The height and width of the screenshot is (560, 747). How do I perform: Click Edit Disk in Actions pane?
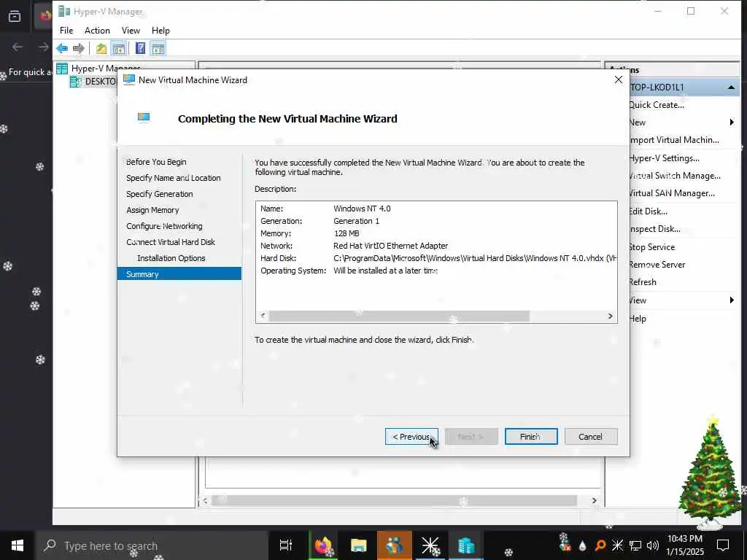click(648, 211)
